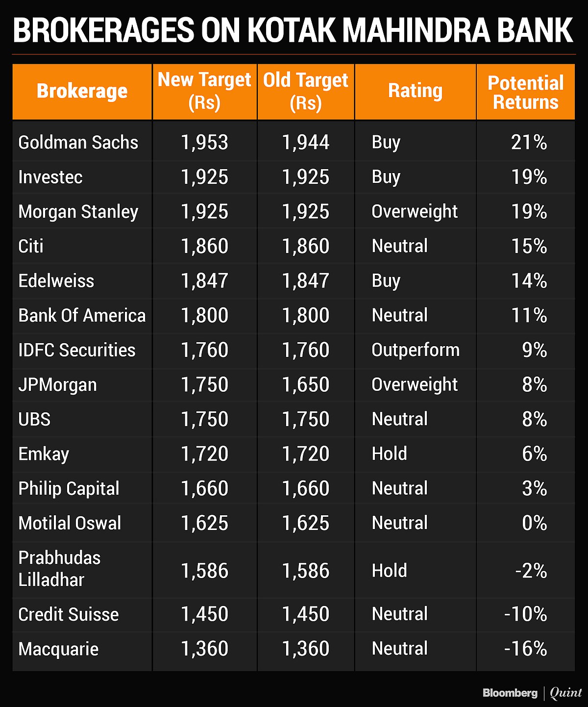Image resolution: width=588 pixels, height=707 pixels.
Task: Click Motilal Oswal's 0% return
Action: (534, 523)
